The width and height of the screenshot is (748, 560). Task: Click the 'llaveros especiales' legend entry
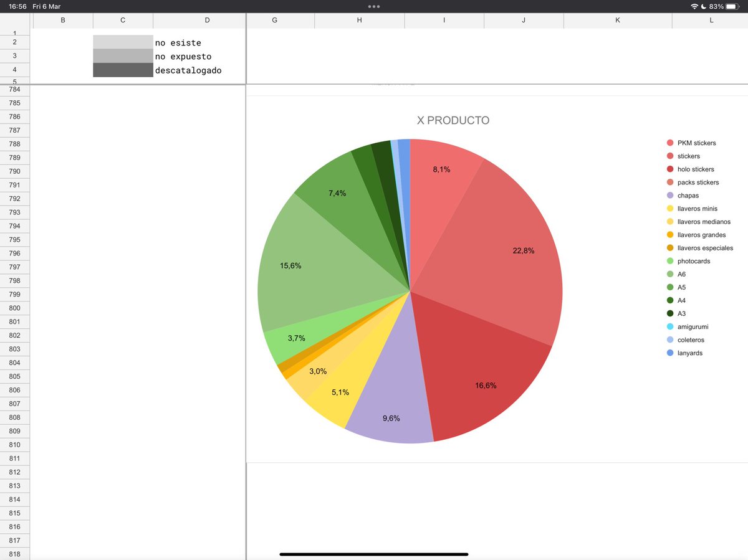pyautogui.click(x=699, y=248)
